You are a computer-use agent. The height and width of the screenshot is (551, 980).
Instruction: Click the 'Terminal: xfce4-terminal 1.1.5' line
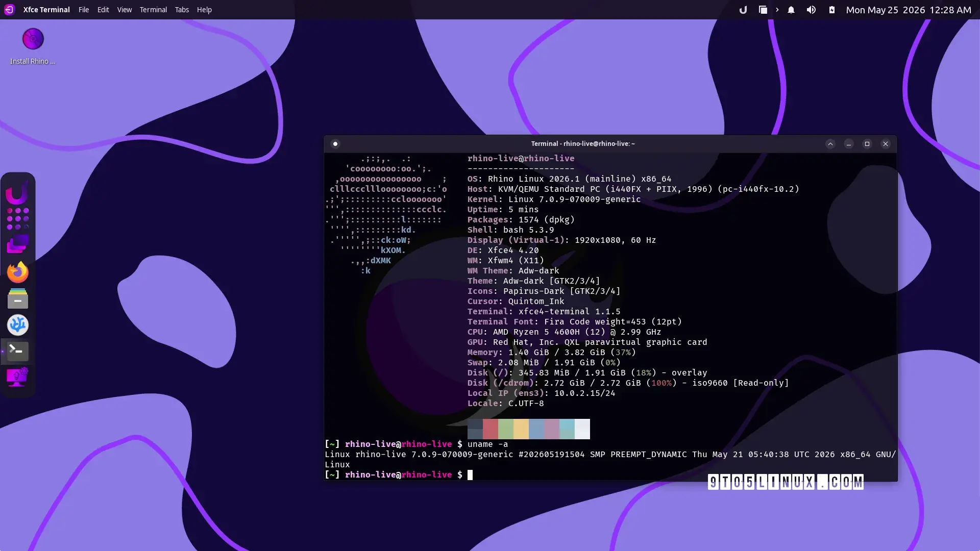[x=544, y=312]
